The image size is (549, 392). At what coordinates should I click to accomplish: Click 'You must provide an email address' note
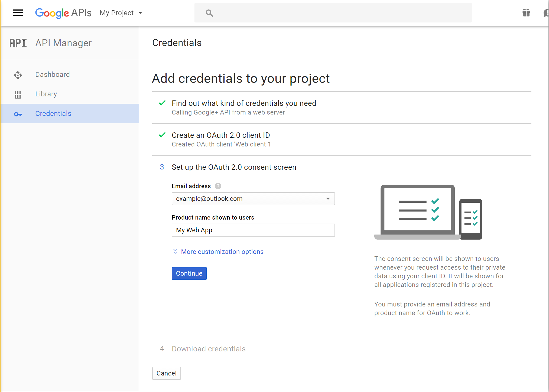point(432,309)
